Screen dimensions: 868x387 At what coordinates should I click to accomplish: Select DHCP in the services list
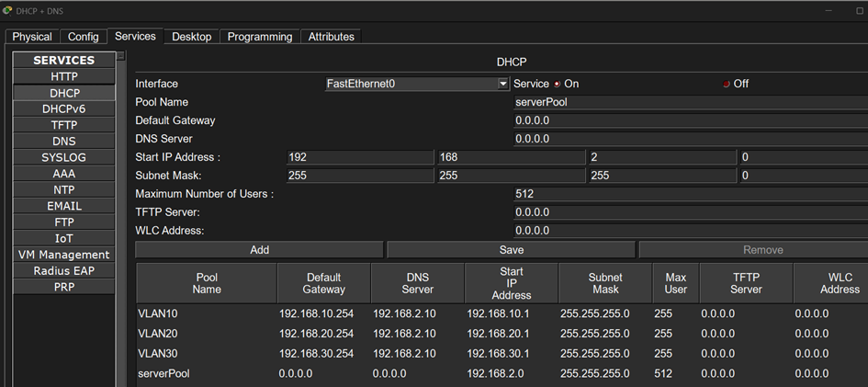point(64,93)
